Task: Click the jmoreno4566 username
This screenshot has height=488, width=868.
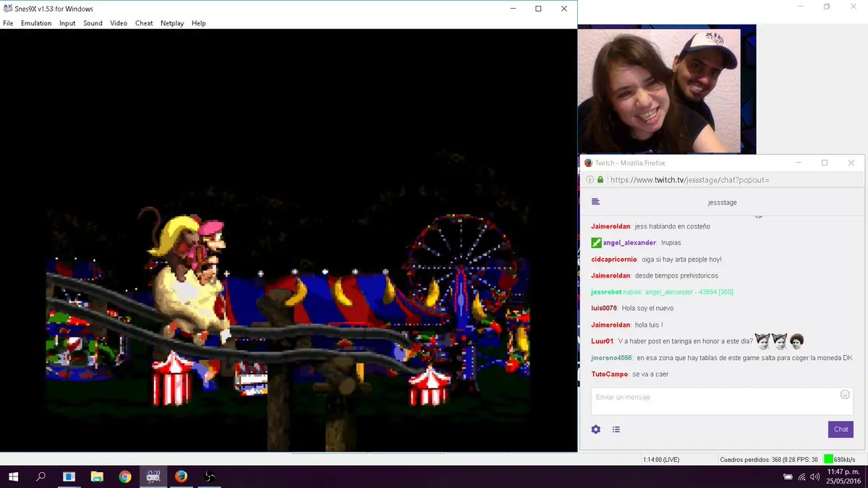Action: click(611, 358)
